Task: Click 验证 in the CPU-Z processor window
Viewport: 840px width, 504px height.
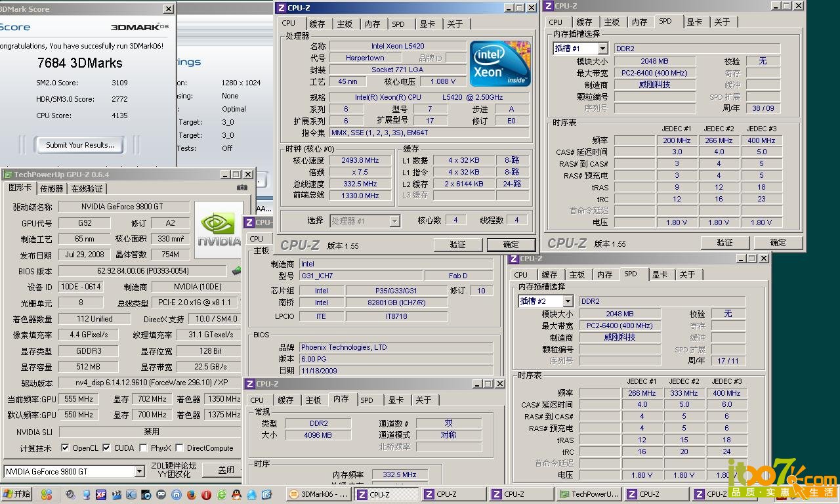Action: (458, 245)
